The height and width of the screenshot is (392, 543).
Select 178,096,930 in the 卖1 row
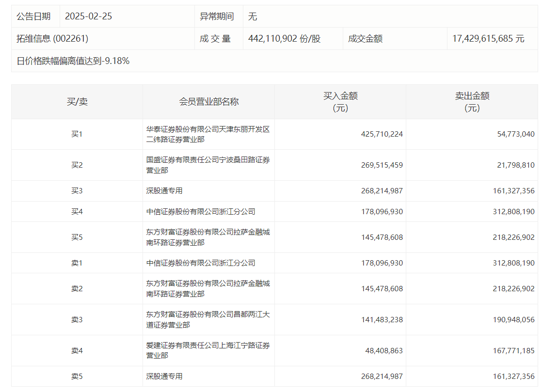pyautogui.click(x=382, y=263)
